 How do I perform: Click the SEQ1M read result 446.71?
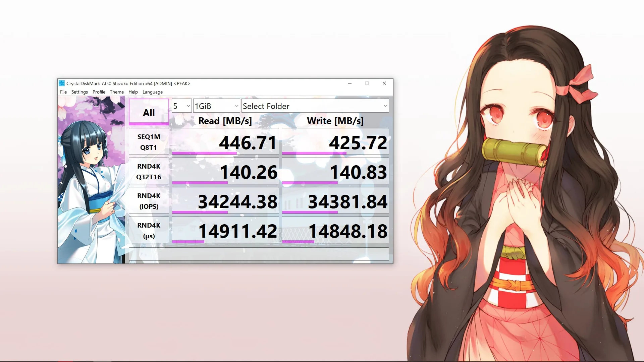tap(225, 141)
